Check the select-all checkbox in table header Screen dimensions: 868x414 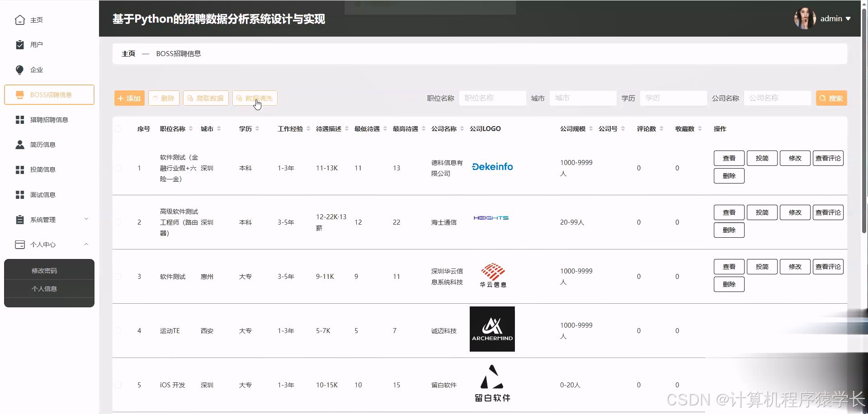[118, 128]
